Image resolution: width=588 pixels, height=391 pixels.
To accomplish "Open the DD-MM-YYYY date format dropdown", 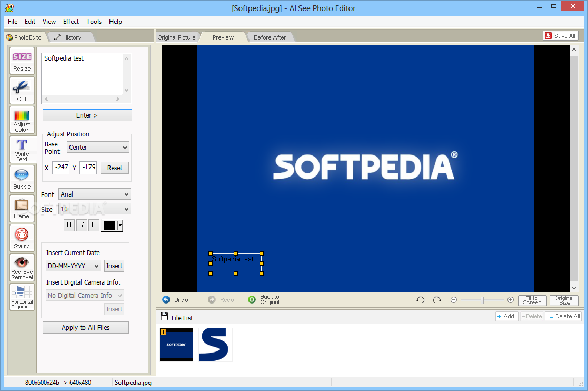I will tap(74, 266).
